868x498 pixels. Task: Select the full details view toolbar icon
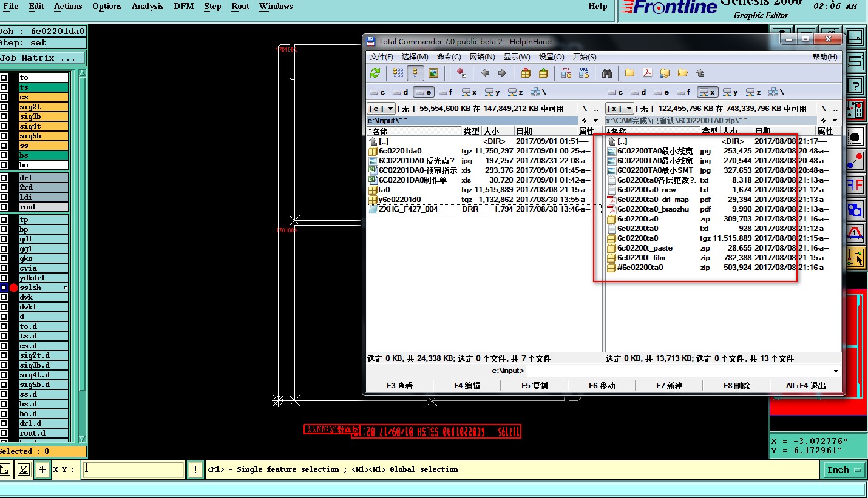click(x=415, y=73)
